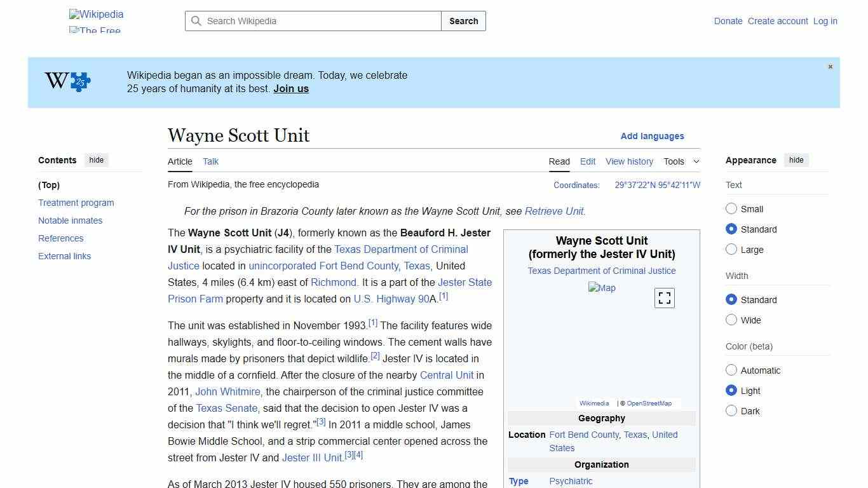Click the Wikimedia attribution link on the map
This screenshot has height=488, width=868.
593,403
